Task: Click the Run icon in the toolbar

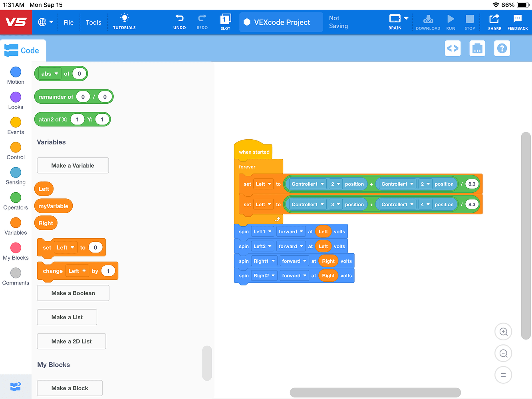Action: (451, 22)
